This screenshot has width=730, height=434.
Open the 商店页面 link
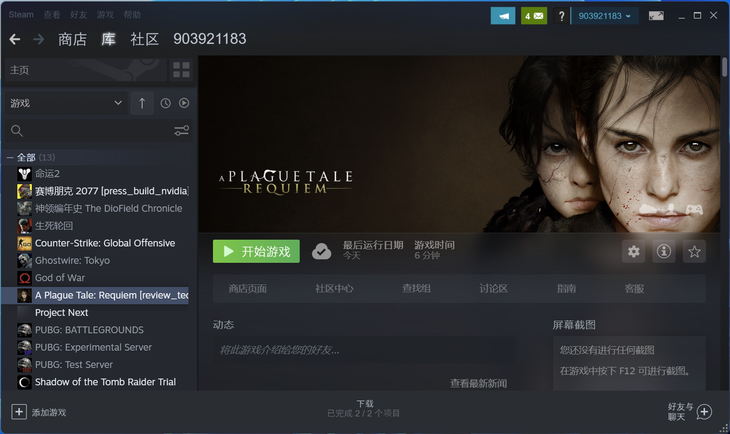247,289
